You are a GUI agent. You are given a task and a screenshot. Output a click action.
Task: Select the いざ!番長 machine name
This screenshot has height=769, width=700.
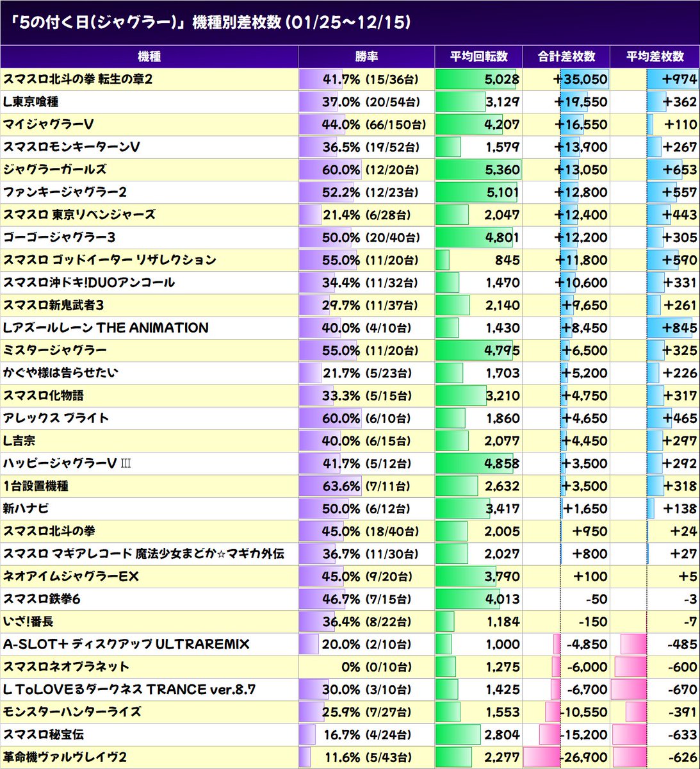pos(28,622)
